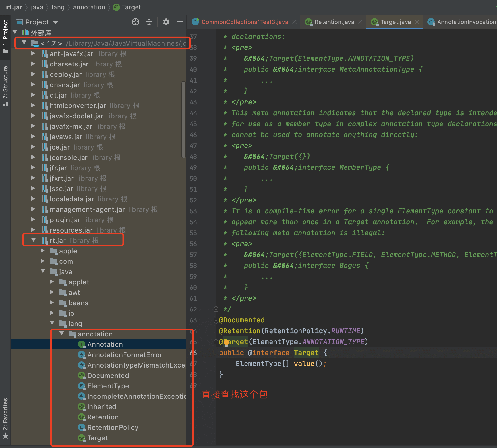Close the Target.java tab
Viewport: 497px width, 448px height.
pyautogui.click(x=417, y=22)
